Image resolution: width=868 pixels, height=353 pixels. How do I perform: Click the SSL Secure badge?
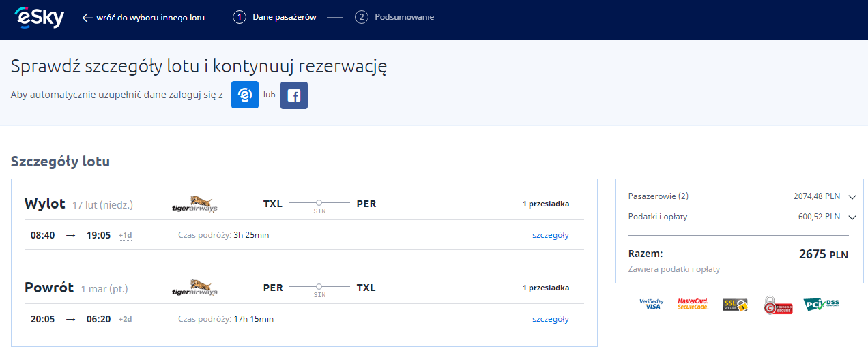click(735, 304)
